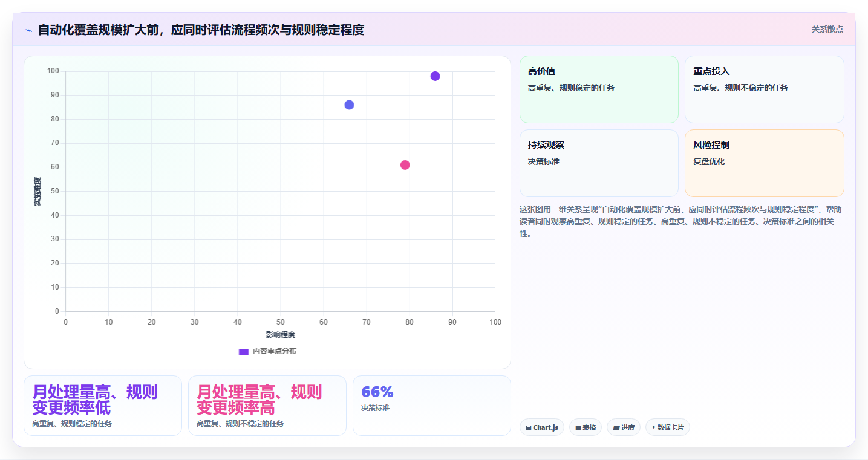Screen dimensions: 868x460
Task: Click 决策标准 text in the 持续观察 card
Action: coord(544,161)
